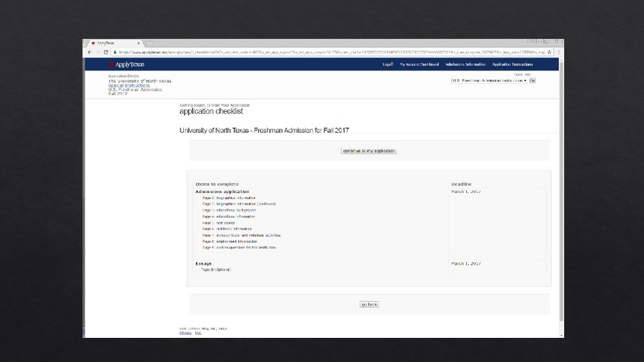Expand the quick links dropdown
This screenshot has height=362, width=644.
pos(489,80)
